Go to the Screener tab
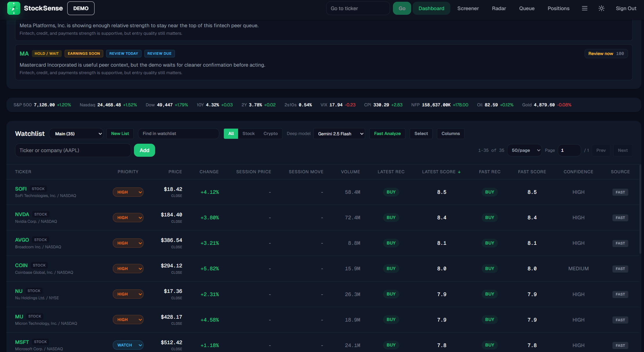Screen dimensions: 644x352 (x=468, y=8)
